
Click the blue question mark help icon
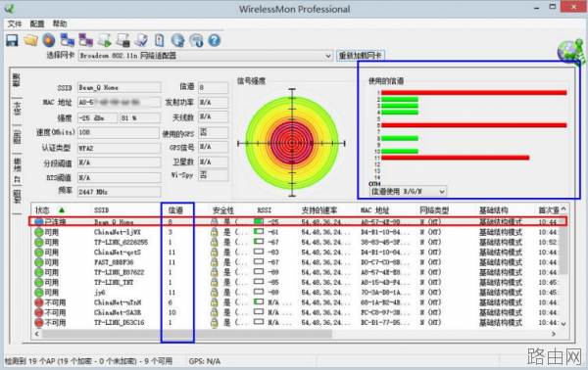coord(215,40)
